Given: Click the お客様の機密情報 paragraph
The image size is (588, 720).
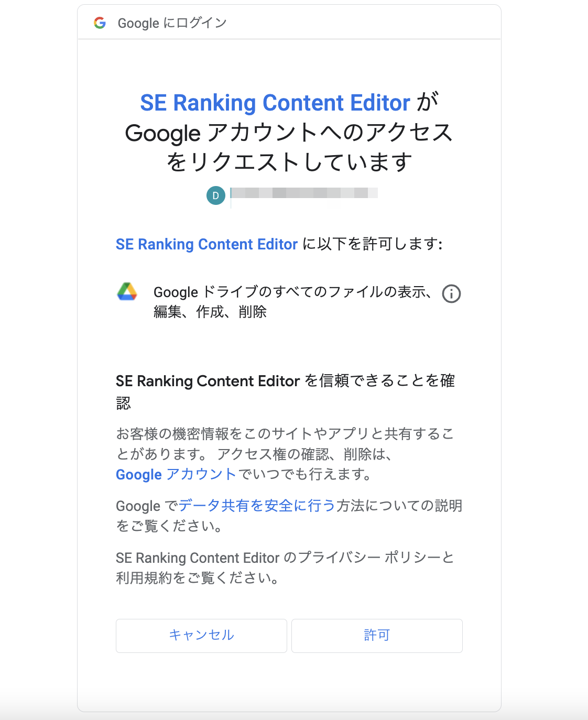Looking at the screenshot, I should 285,454.
